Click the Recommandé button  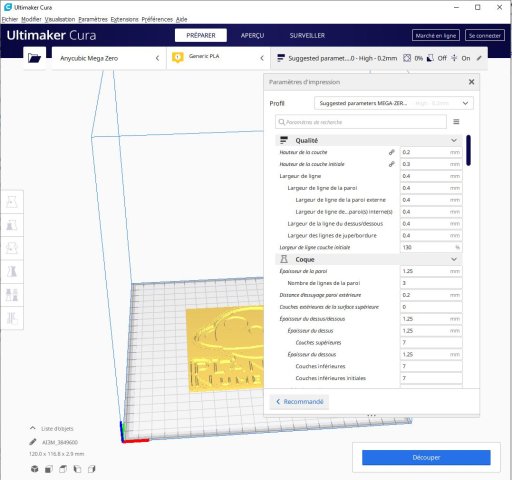click(299, 401)
